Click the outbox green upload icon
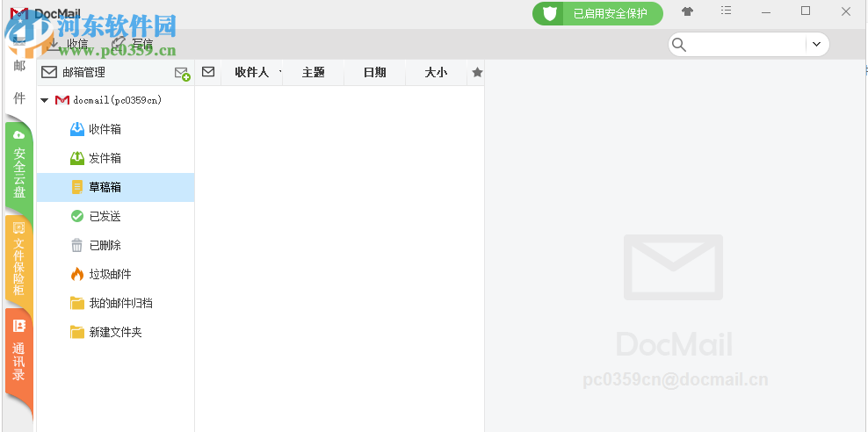Viewport: 868px width, 432px height. (77, 158)
